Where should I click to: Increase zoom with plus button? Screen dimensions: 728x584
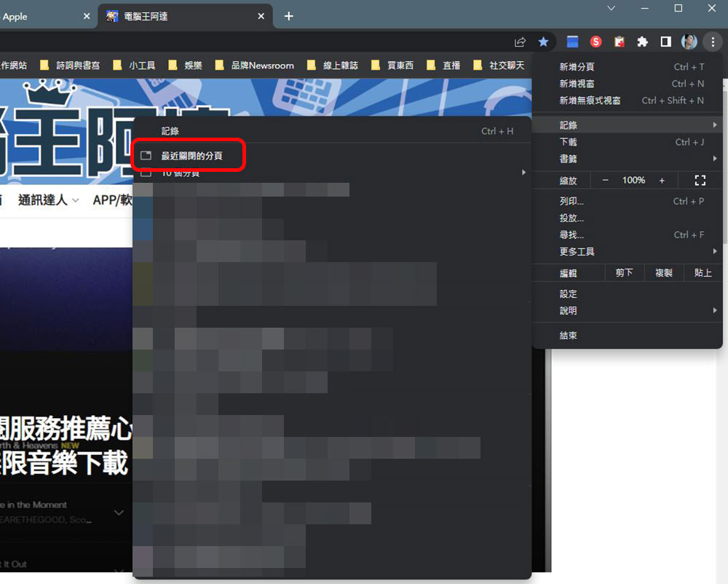tap(662, 180)
